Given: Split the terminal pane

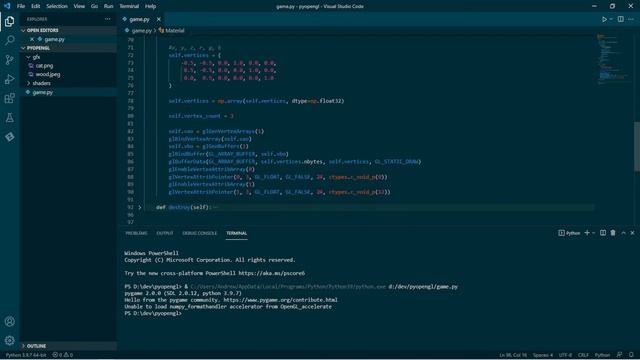Looking at the screenshot, I should (x=603, y=233).
